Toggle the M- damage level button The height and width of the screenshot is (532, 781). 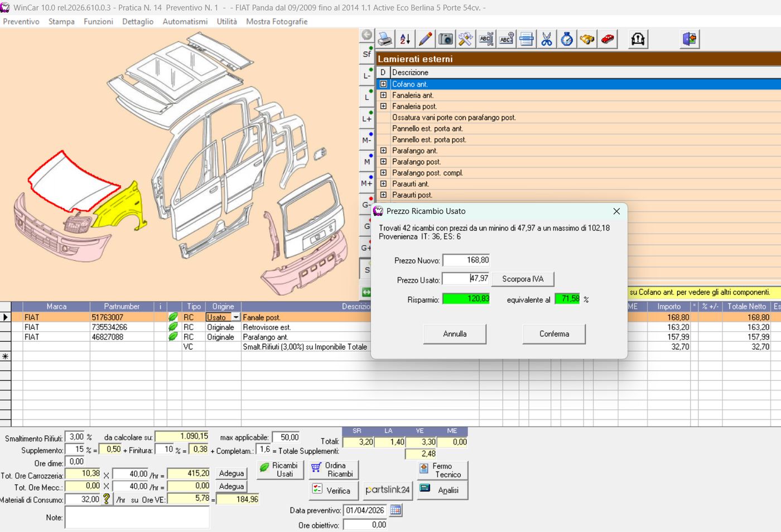coord(367,140)
